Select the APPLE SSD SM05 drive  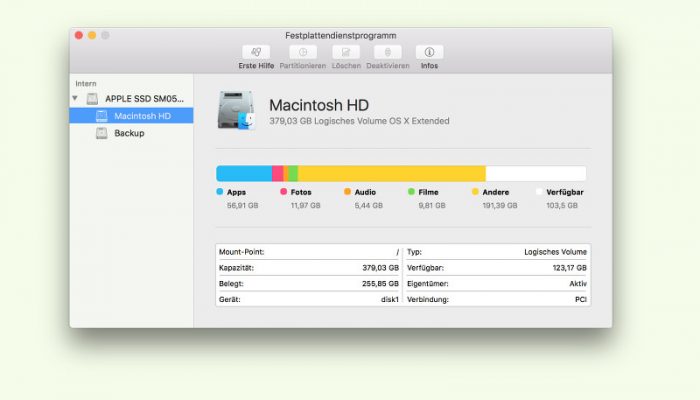pos(132,99)
